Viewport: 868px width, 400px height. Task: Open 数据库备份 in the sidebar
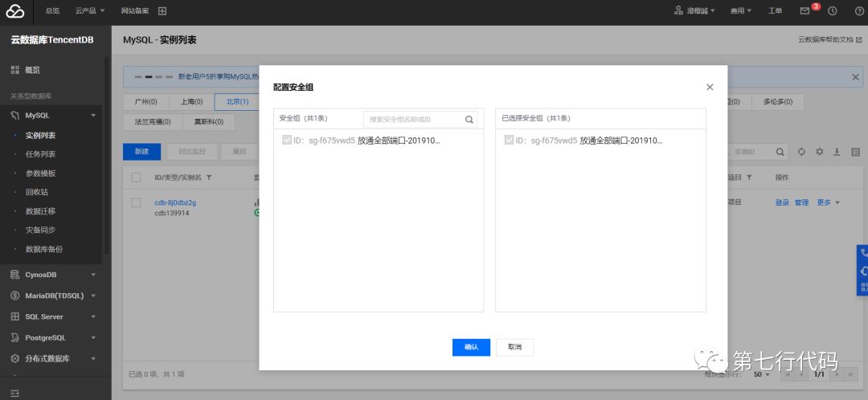click(44, 249)
